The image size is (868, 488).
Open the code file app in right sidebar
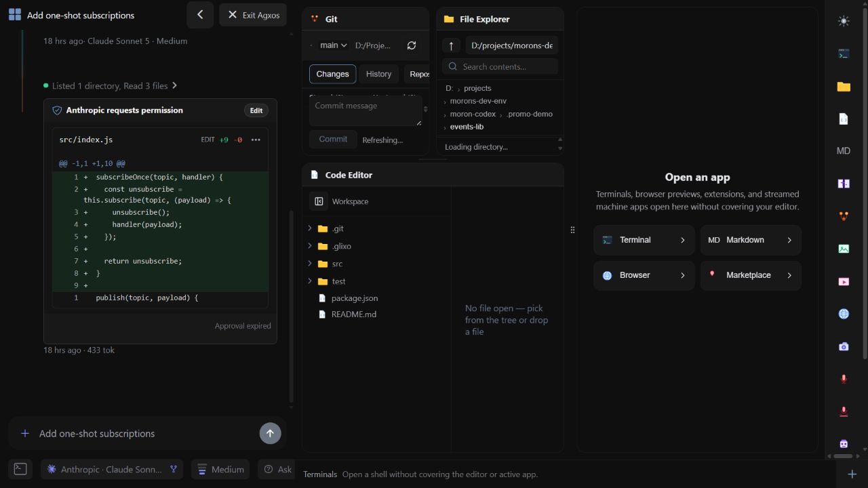(x=844, y=119)
